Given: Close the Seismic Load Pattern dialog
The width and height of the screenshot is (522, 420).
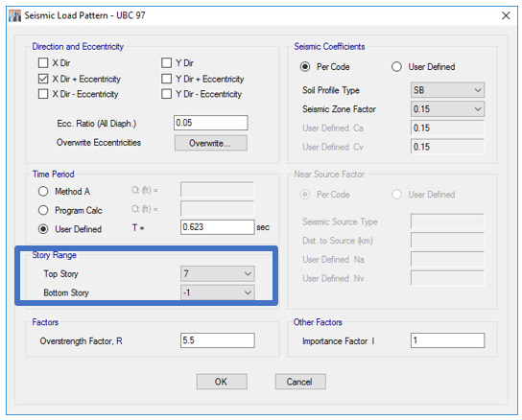Looking at the screenshot, I should tap(506, 15).
